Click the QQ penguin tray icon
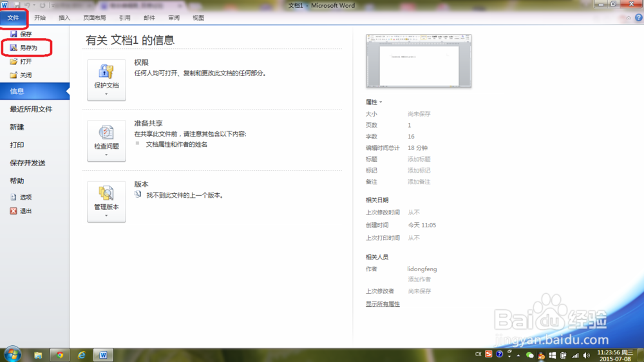644x362 pixels. [x=542, y=356]
